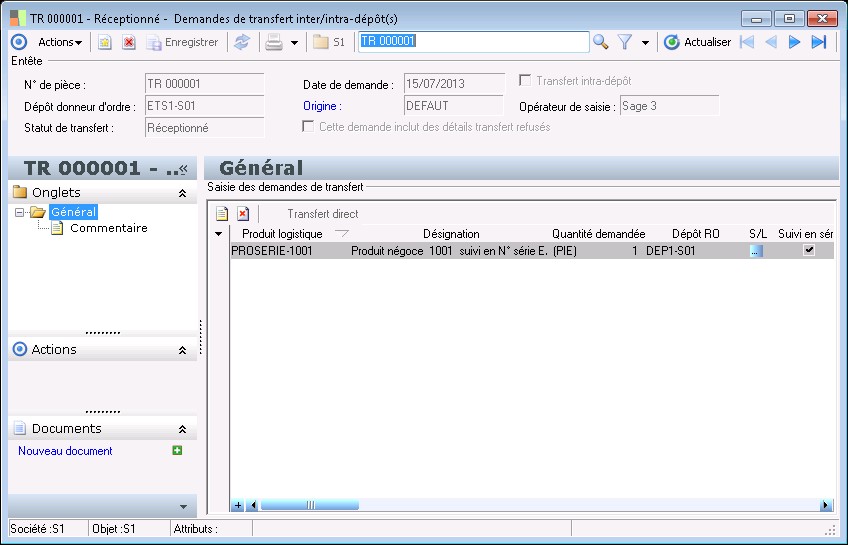Open the printer dropdown arrow

[294, 43]
